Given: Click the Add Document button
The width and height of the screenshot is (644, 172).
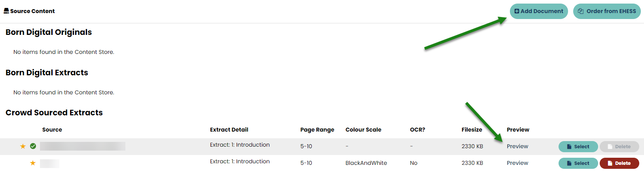Looking at the screenshot, I should (x=538, y=11).
